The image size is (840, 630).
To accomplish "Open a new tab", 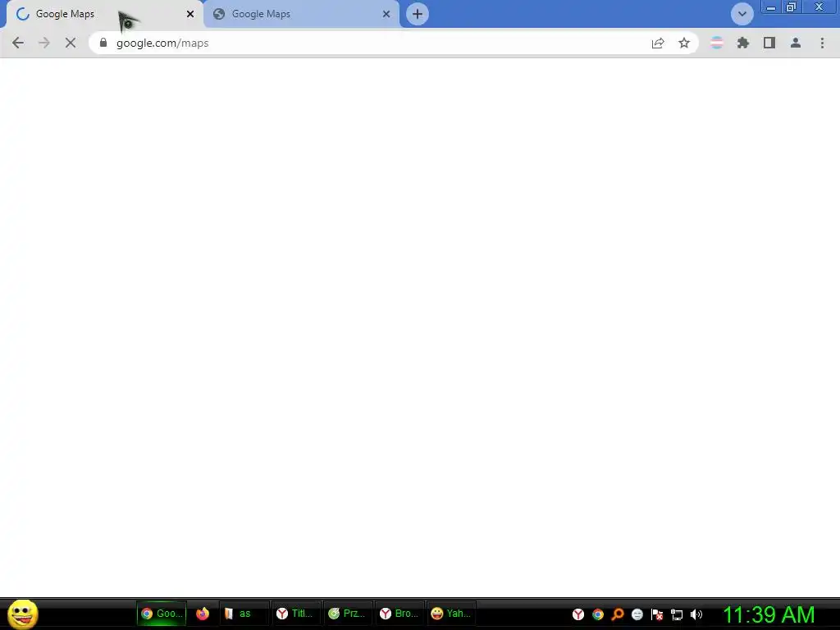I will pyautogui.click(x=418, y=14).
